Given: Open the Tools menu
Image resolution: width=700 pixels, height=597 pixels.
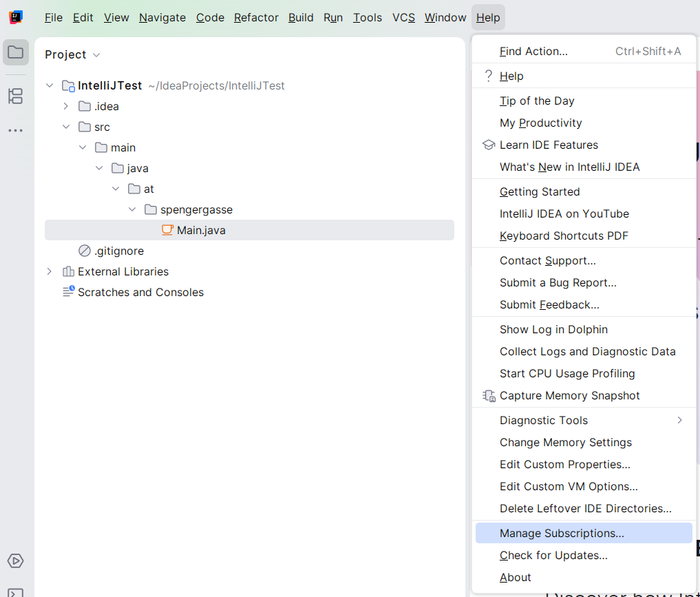Looking at the screenshot, I should tap(368, 17).
